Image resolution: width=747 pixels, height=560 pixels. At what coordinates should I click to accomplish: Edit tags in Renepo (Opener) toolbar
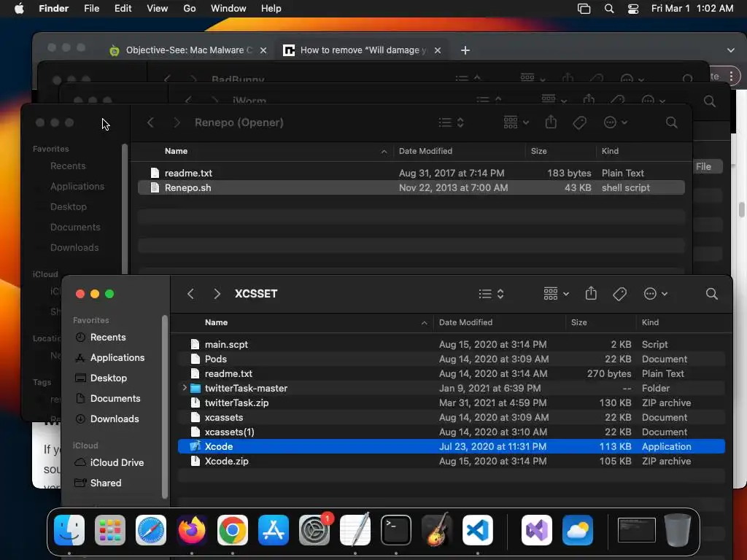tap(579, 122)
